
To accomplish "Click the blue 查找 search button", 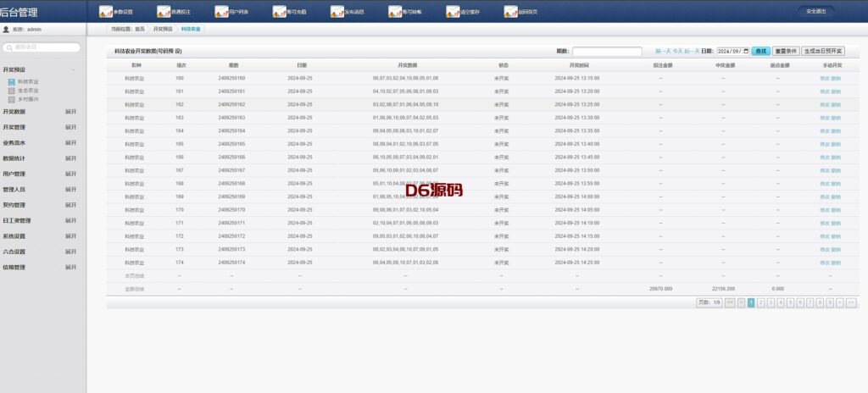I will coord(760,51).
